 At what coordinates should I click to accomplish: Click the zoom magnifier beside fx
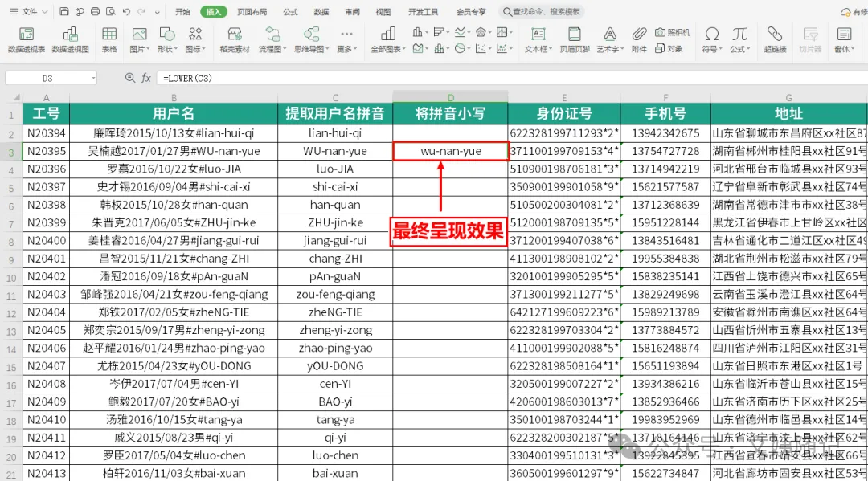[x=130, y=78]
